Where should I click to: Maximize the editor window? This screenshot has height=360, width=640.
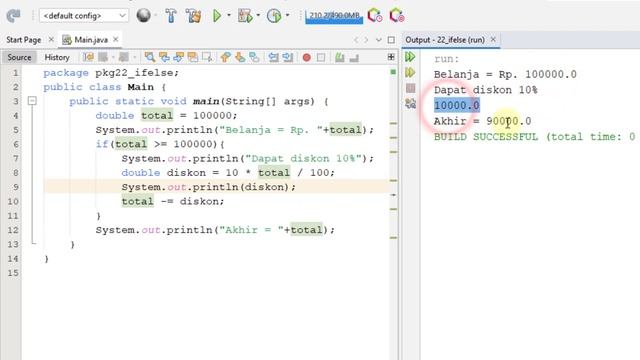[x=391, y=40]
